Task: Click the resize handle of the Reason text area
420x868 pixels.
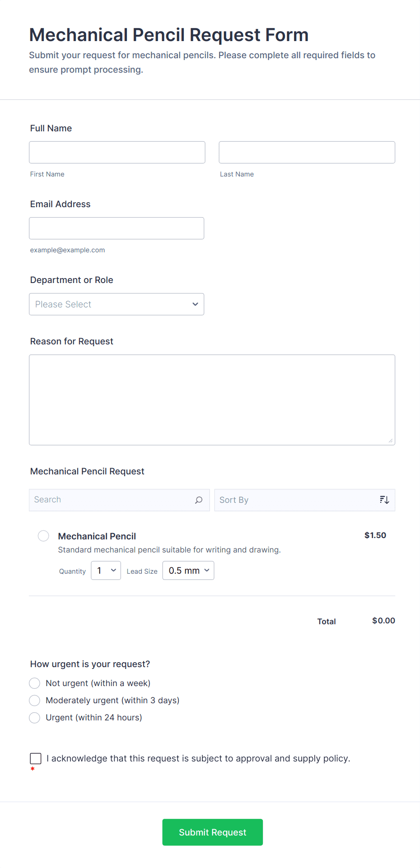Action: pyautogui.click(x=391, y=441)
